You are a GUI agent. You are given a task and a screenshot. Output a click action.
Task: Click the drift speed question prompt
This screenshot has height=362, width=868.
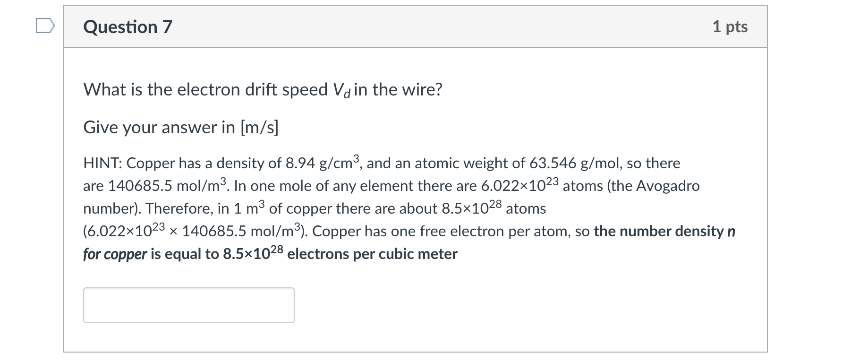(262, 89)
